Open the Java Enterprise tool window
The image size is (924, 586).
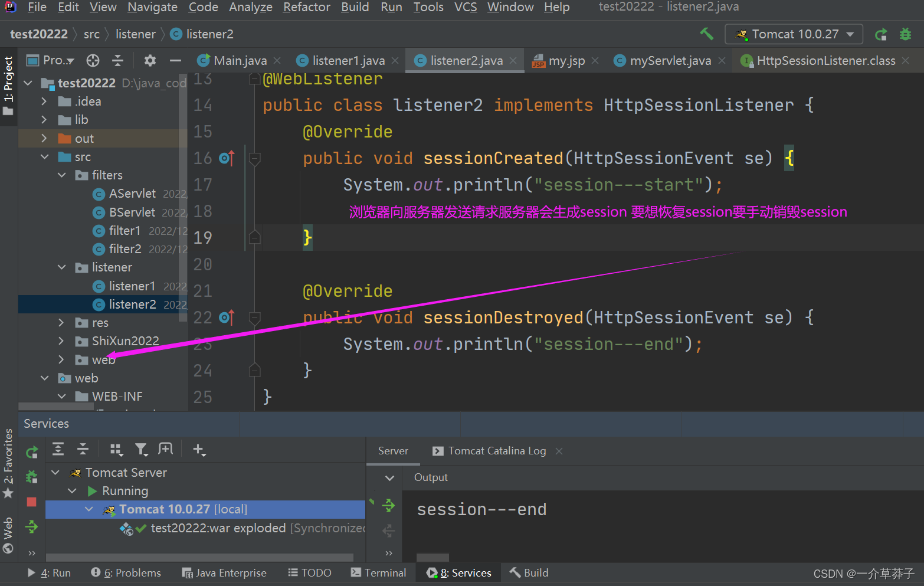[x=224, y=573]
